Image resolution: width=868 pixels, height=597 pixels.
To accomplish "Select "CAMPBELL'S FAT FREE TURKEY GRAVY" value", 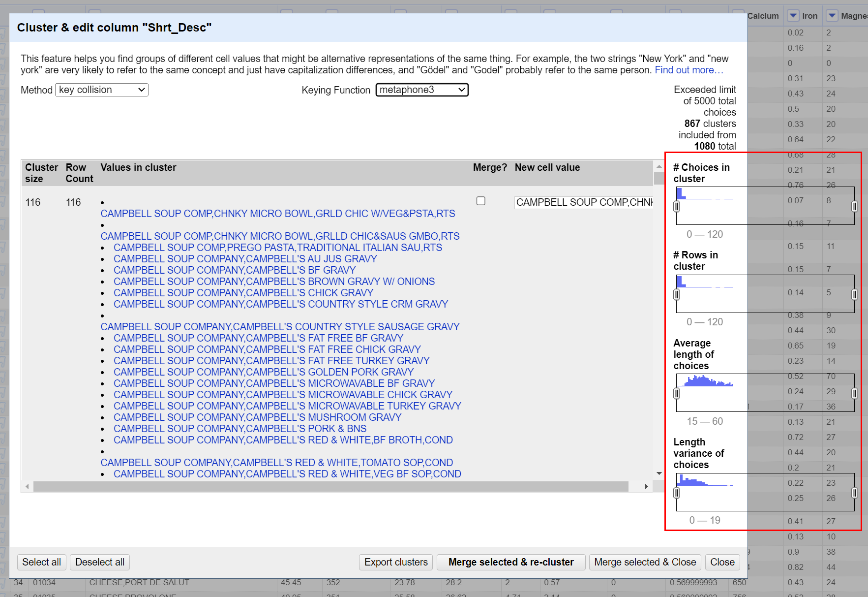I will point(272,361).
